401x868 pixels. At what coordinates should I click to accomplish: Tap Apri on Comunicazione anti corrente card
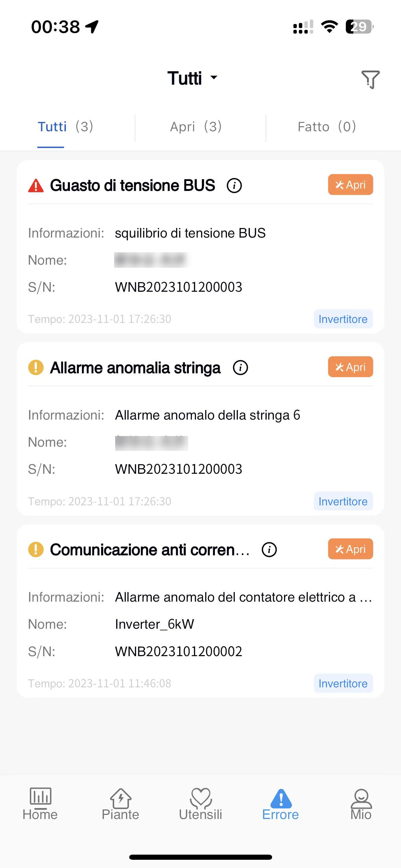click(x=350, y=549)
